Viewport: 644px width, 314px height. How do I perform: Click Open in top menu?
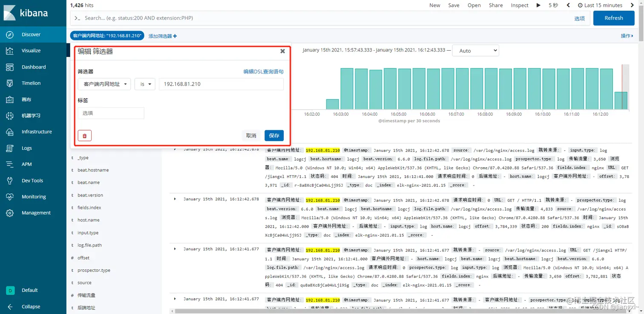tap(474, 5)
